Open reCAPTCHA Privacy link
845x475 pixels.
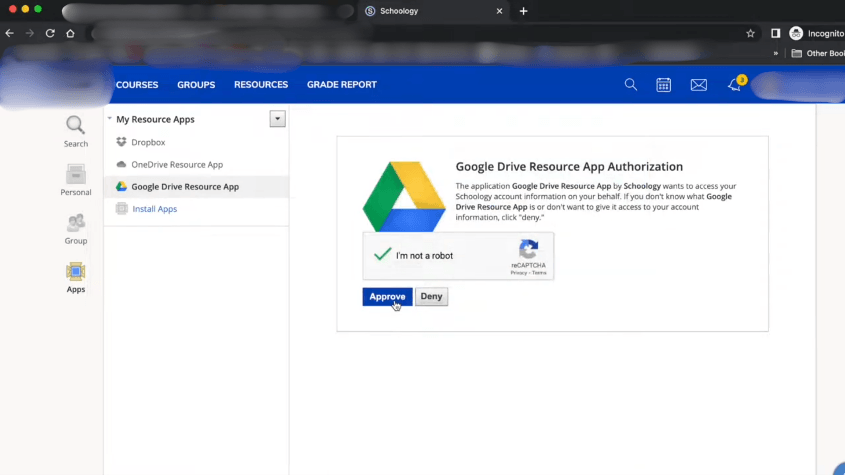[518, 273]
